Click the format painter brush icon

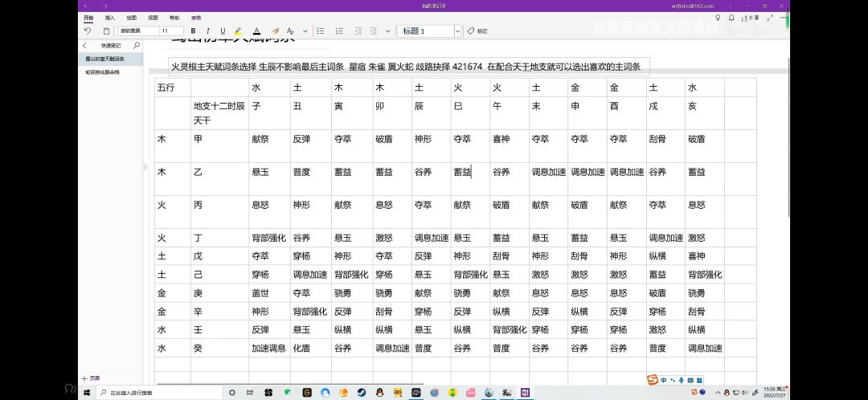[x=276, y=31]
